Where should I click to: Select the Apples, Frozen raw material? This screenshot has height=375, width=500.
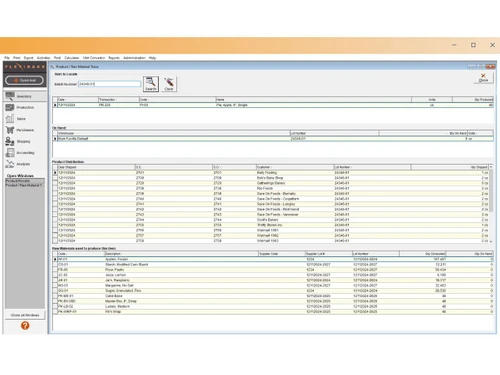(273, 259)
